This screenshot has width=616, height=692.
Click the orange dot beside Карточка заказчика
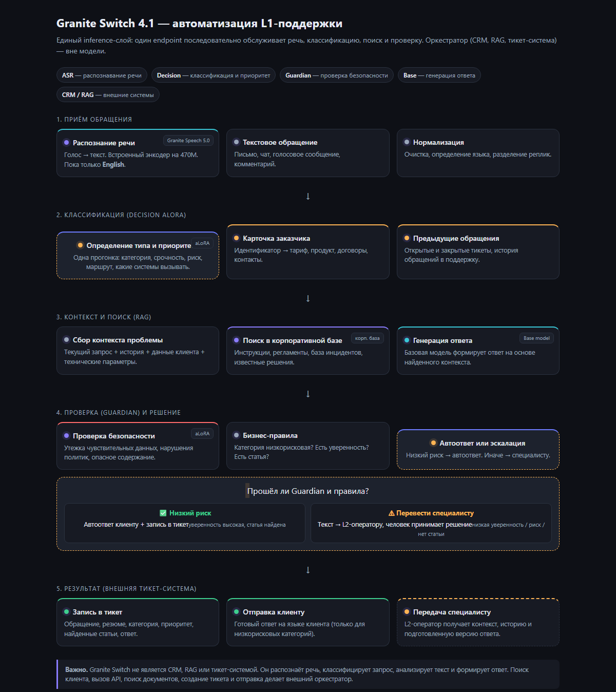pyautogui.click(x=237, y=238)
